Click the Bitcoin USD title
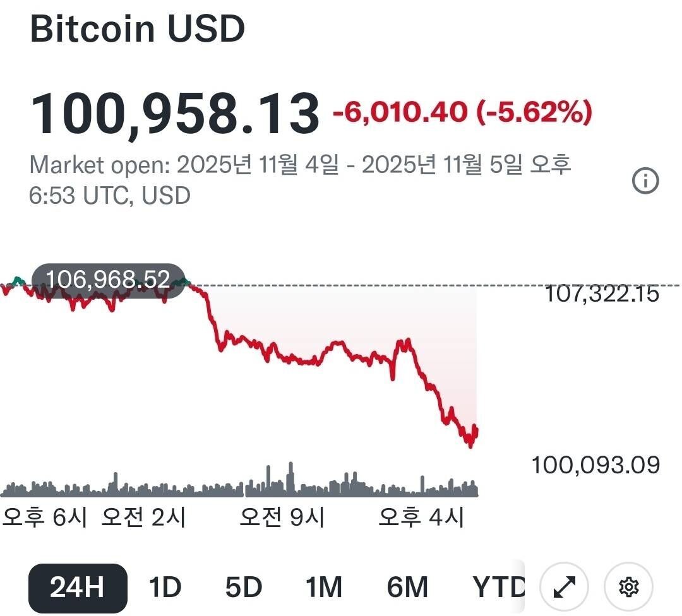 pos(137,29)
